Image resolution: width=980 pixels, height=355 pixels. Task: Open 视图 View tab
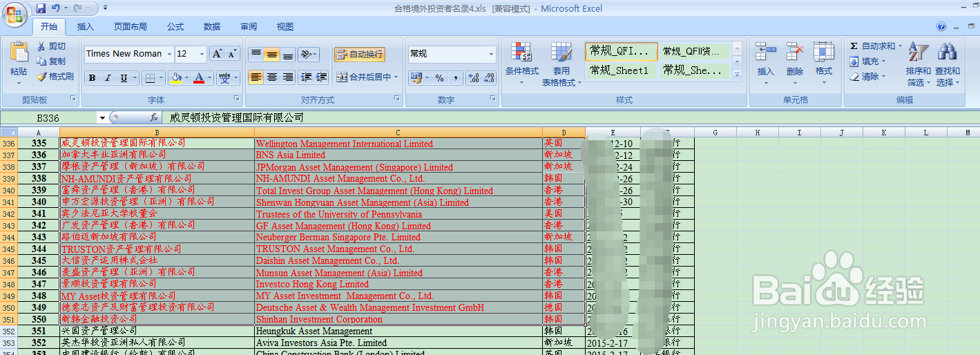point(285,27)
